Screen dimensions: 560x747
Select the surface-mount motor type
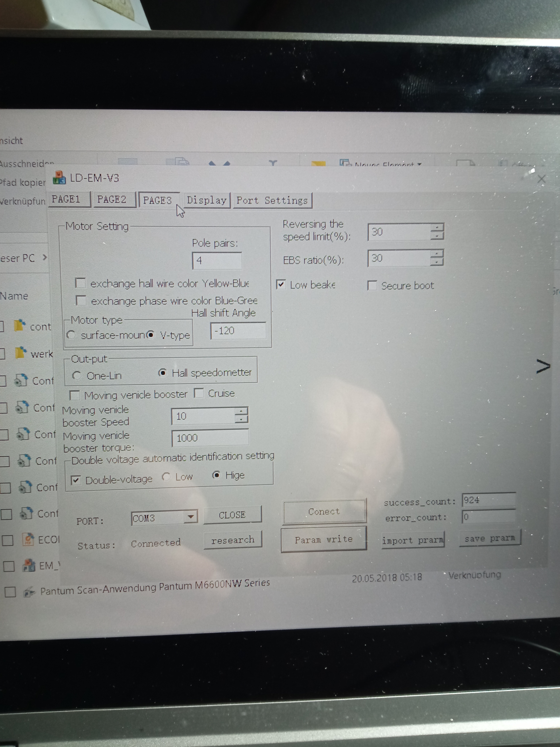pos(71,335)
